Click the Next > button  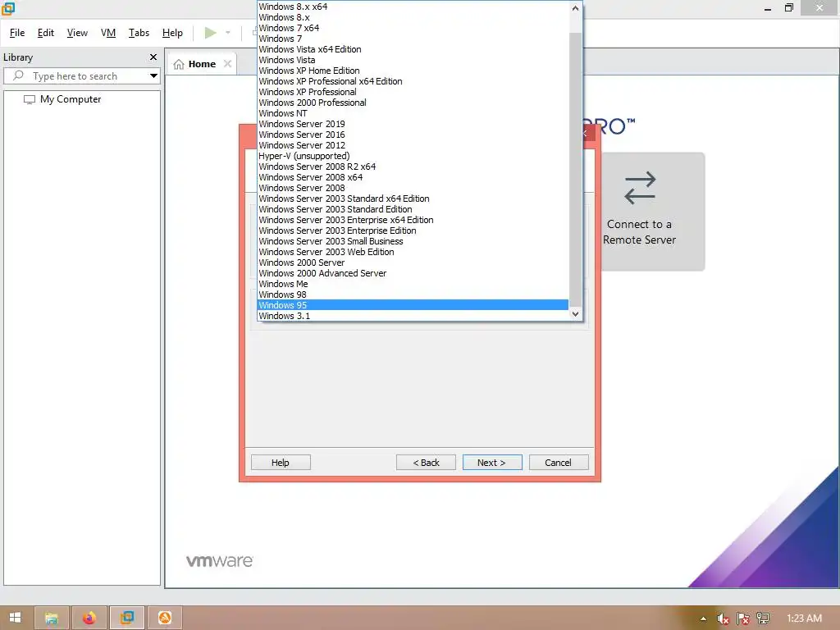click(x=492, y=463)
